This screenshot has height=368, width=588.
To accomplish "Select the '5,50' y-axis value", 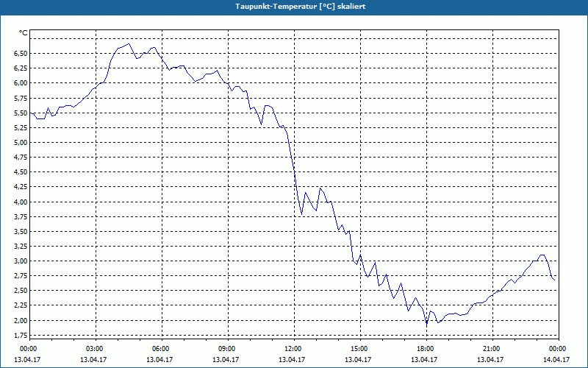I will tap(21, 113).
